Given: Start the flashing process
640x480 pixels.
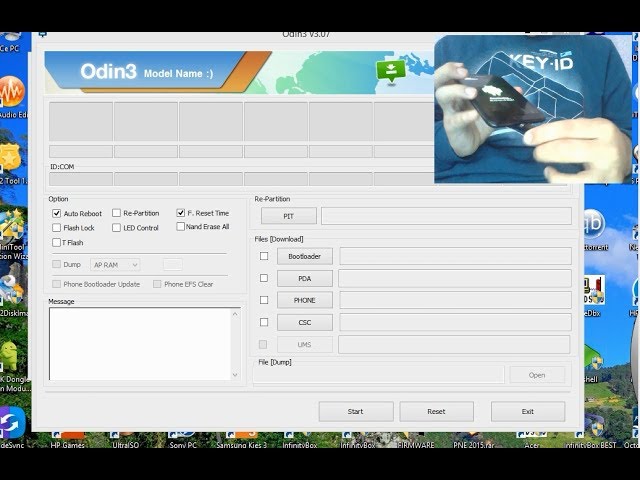Looking at the screenshot, I should [356, 411].
